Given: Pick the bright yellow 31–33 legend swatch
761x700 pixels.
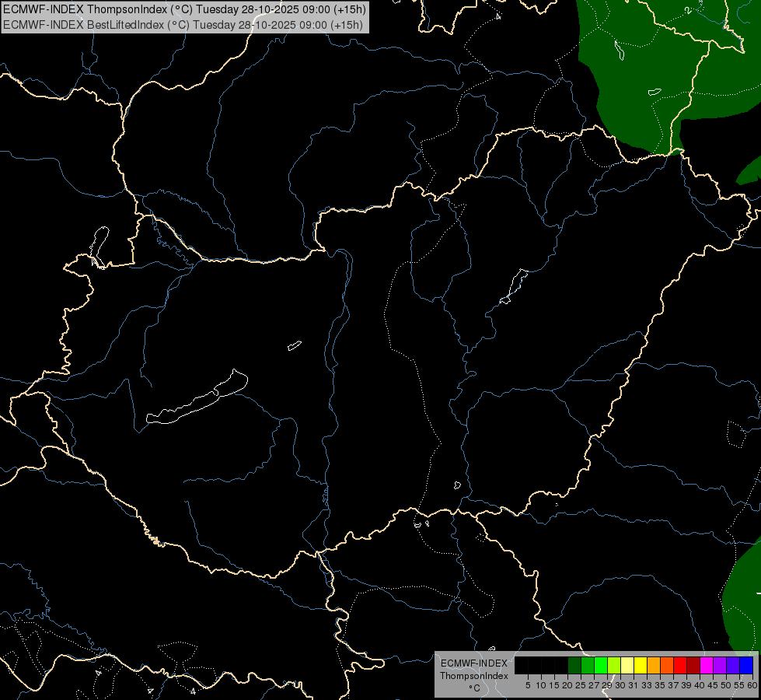Looking at the screenshot, I should click(x=641, y=665).
